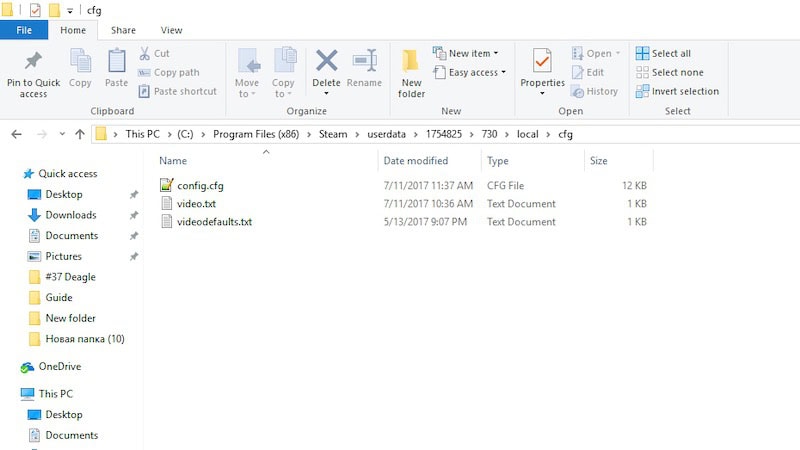
Task: Navigate to This PC breadcrumb
Action: click(142, 134)
